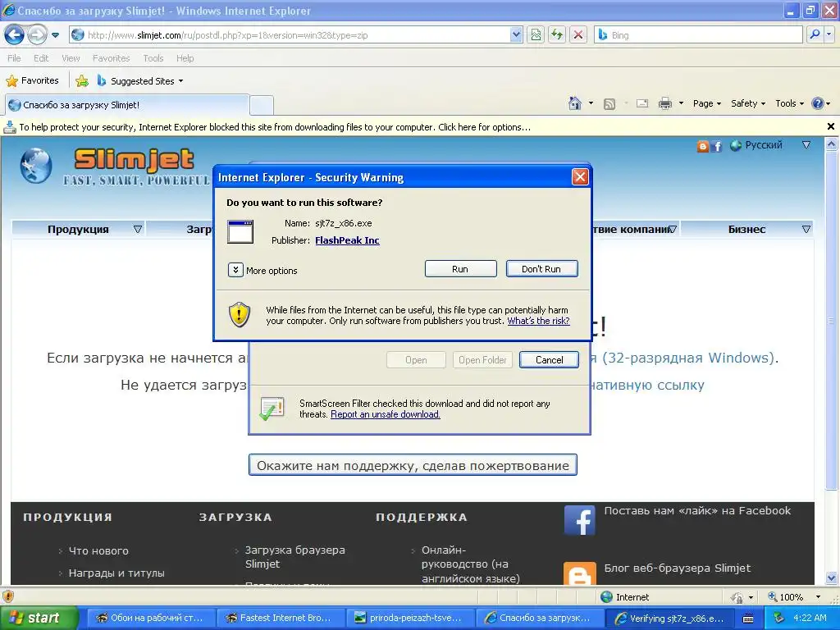This screenshot has width=840, height=630.
Task: Go back with the Back arrow button
Action: click(14, 35)
